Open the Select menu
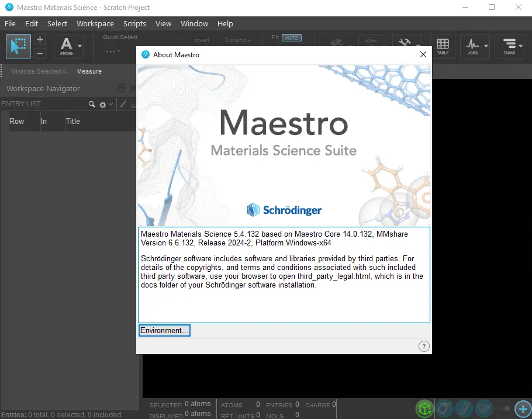 coord(57,24)
